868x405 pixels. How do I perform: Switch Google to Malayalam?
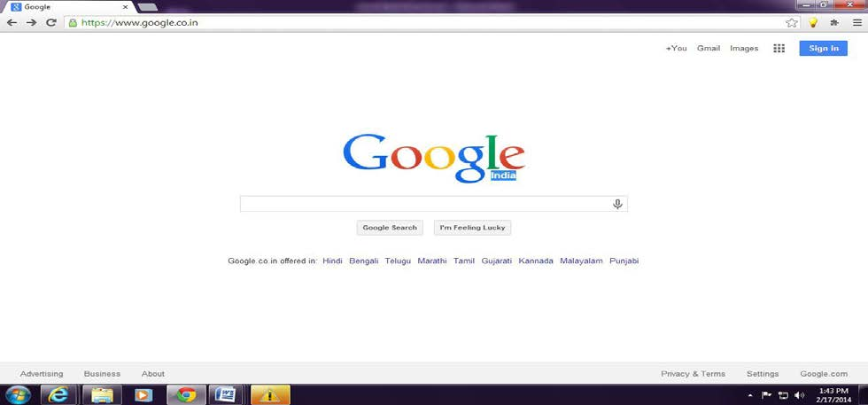581,261
